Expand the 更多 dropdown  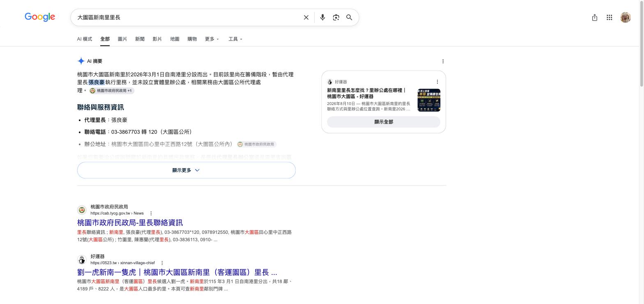pos(212,39)
